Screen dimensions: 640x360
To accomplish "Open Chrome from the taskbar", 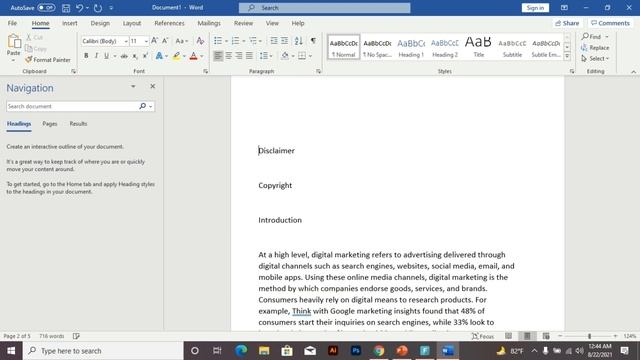I will [379, 351].
